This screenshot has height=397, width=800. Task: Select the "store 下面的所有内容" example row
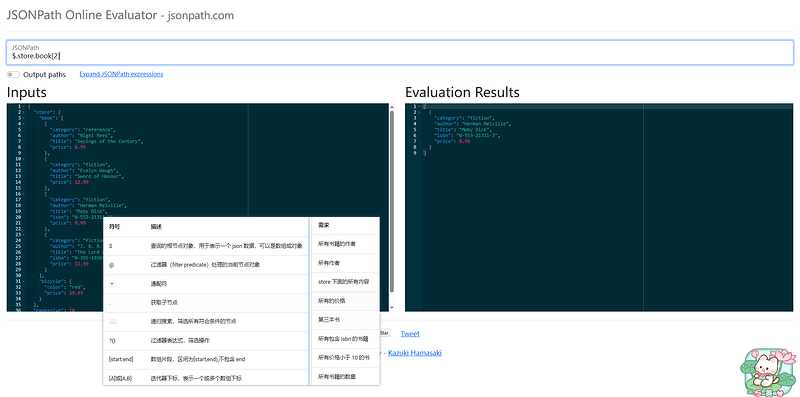click(344, 282)
